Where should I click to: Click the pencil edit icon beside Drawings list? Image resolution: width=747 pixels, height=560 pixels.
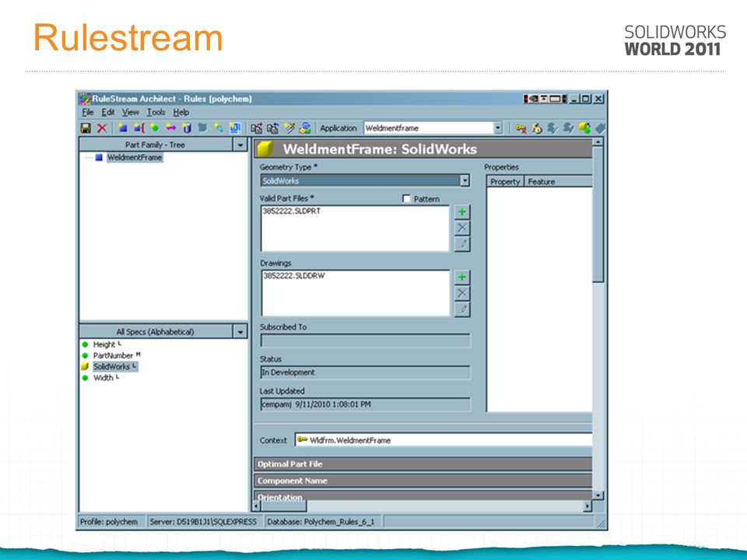click(x=462, y=310)
